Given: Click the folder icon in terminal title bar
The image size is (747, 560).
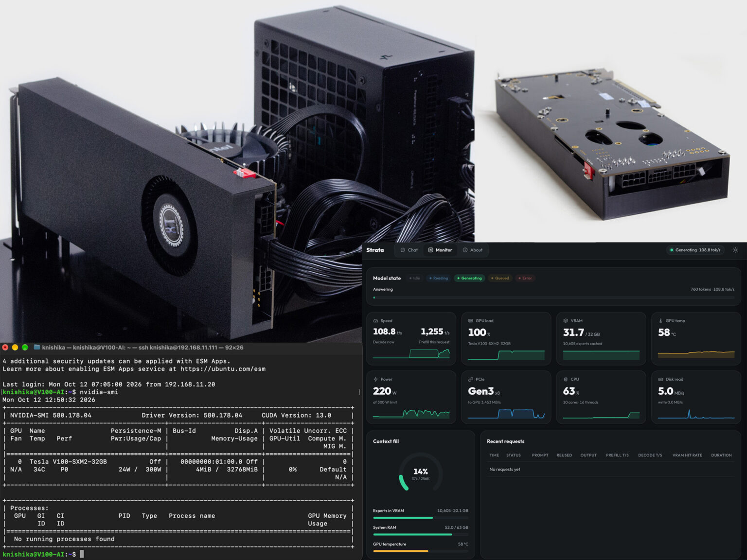Looking at the screenshot, I should point(36,347).
